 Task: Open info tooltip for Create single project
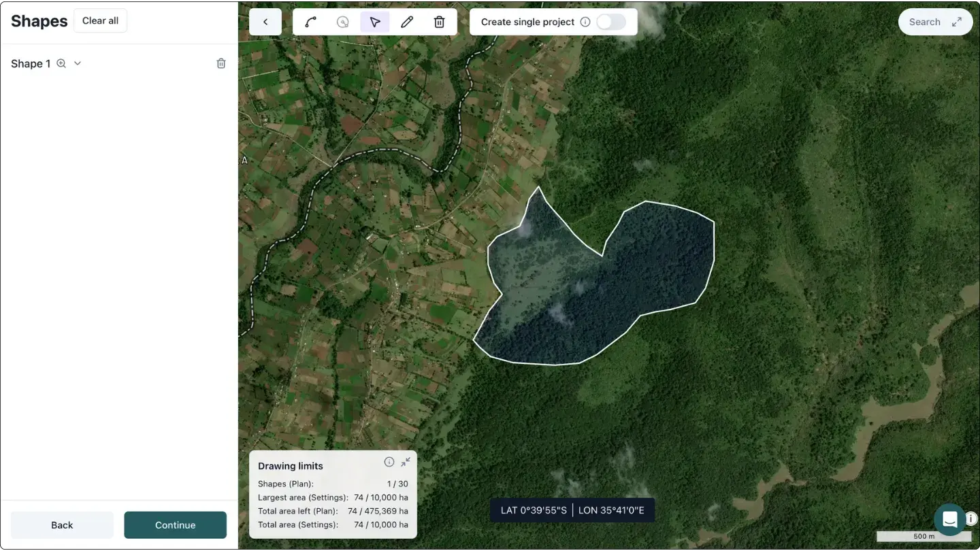coord(585,22)
